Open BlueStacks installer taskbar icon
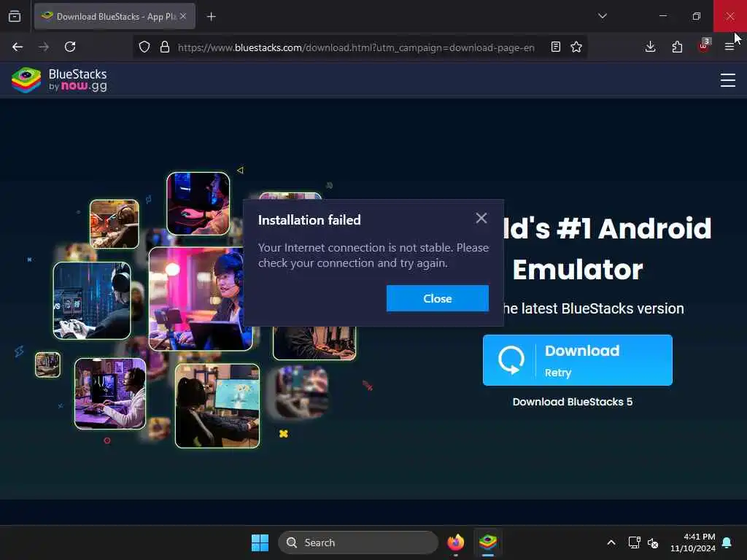 [488, 542]
